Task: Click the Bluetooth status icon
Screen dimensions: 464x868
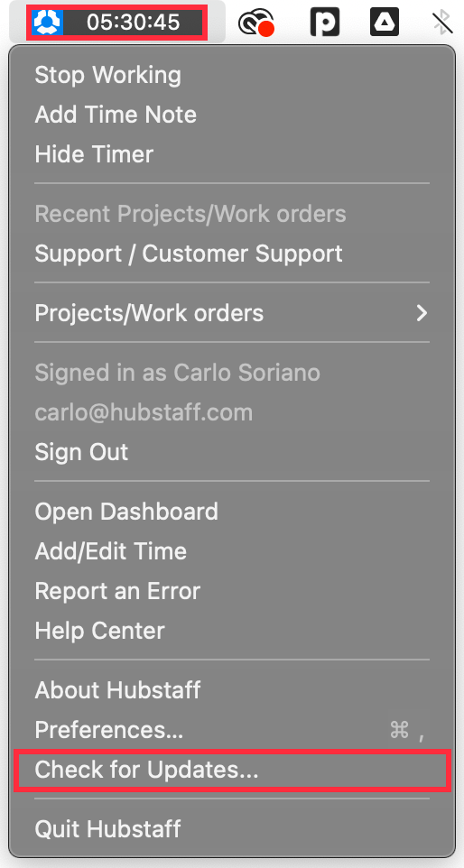Action: point(441,23)
